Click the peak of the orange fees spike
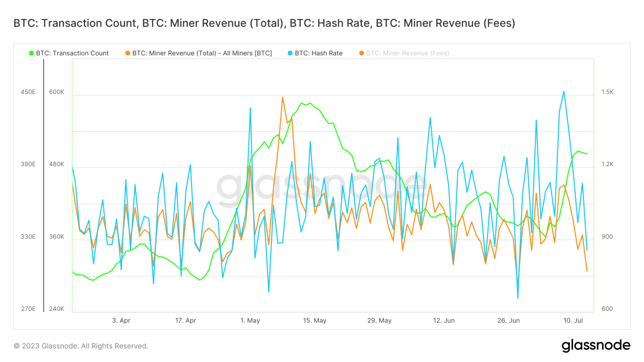Viewport: 644px width, 362px height. coord(282,98)
